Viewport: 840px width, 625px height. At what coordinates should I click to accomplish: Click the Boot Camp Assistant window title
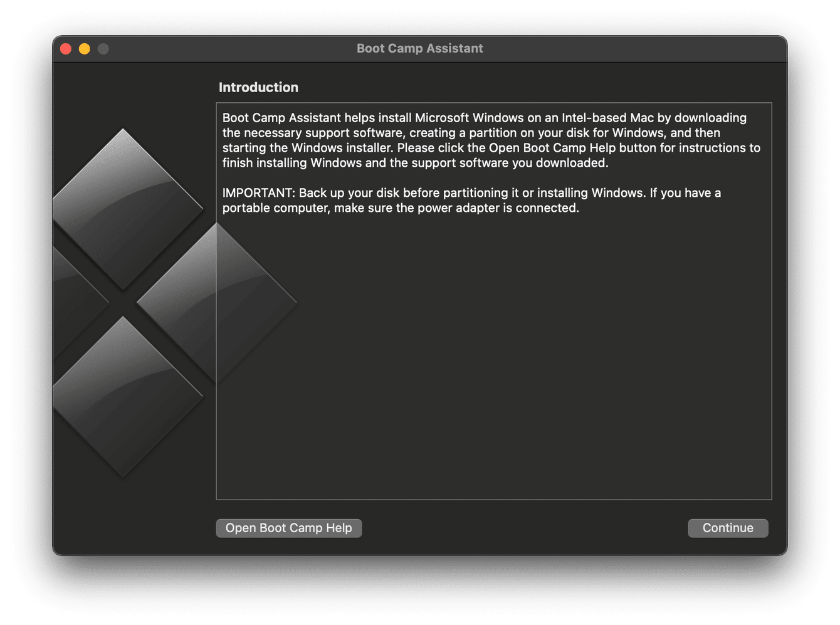pyautogui.click(x=419, y=48)
